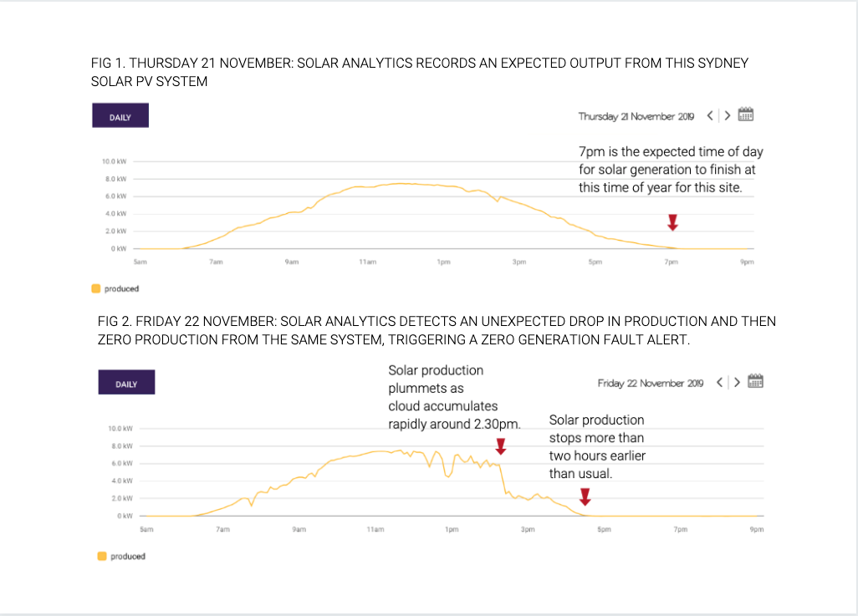Click the red arrow marking 7pm generation finish

point(672,222)
